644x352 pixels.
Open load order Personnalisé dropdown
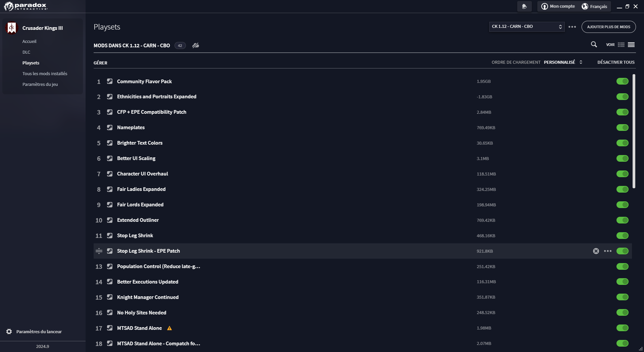pyautogui.click(x=563, y=62)
